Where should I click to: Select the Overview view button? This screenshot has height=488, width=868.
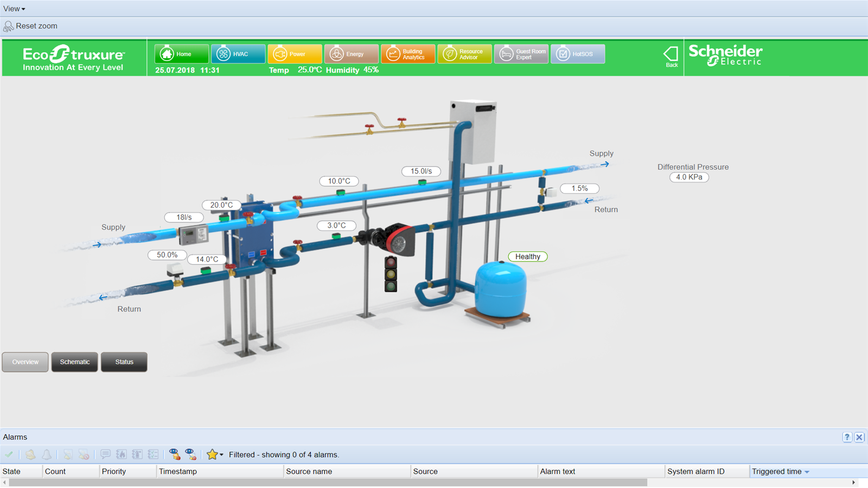click(x=25, y=362)
